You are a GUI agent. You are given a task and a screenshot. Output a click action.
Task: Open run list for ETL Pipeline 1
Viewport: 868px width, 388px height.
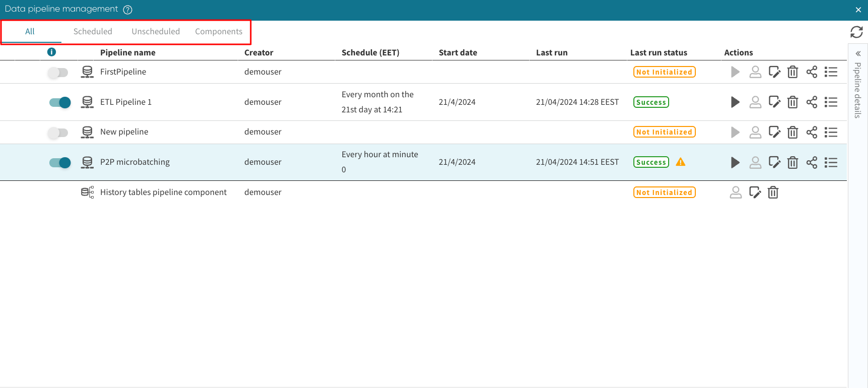click(831, 102)
